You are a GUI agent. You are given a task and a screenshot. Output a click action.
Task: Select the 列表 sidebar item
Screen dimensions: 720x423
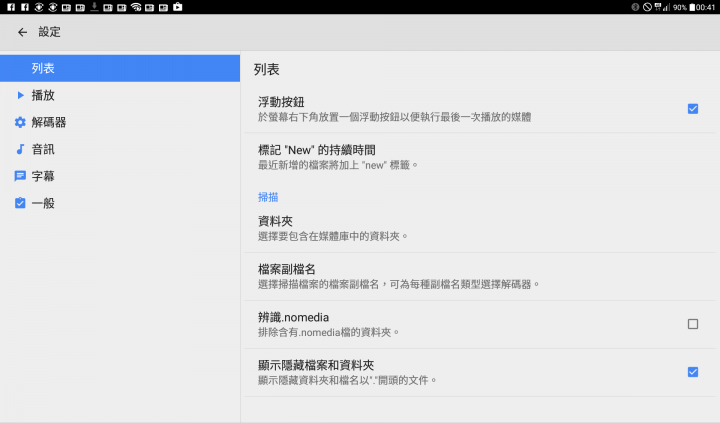coord(120,68)
